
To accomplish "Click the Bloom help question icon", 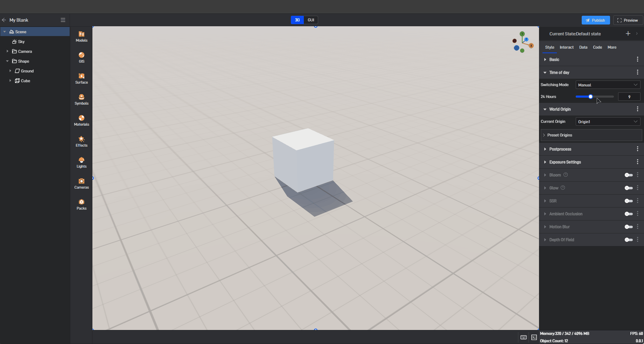I will coord(566,175).
